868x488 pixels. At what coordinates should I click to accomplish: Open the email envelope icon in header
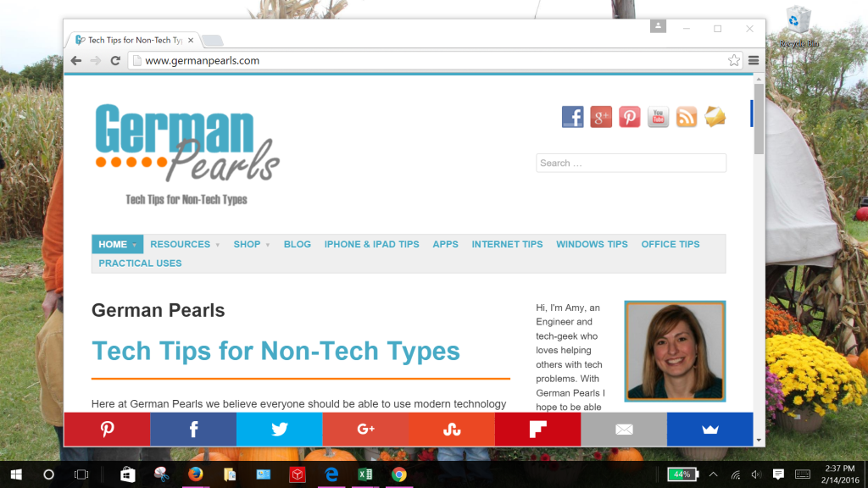(x=715, y=116)
